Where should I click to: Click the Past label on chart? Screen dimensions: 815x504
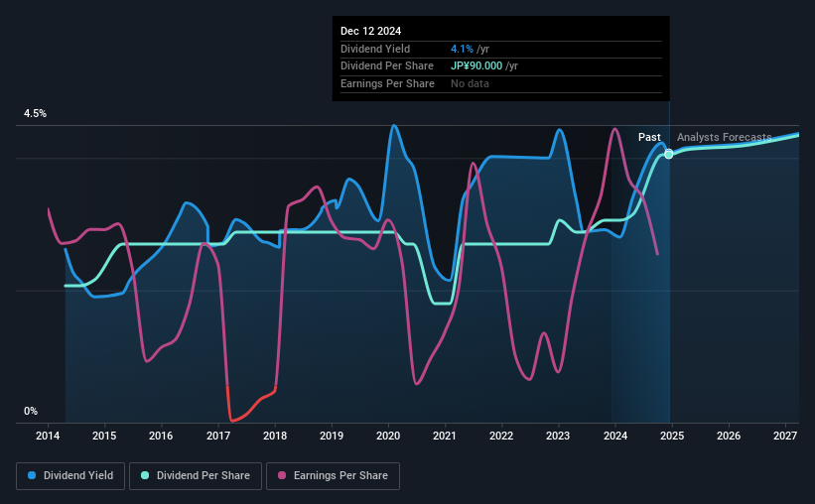(649, 137)
